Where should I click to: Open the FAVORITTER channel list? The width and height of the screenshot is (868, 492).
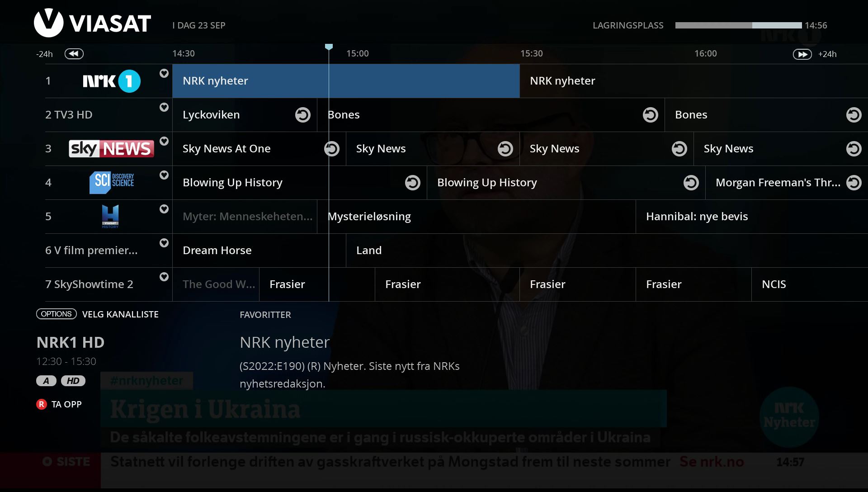265,315
